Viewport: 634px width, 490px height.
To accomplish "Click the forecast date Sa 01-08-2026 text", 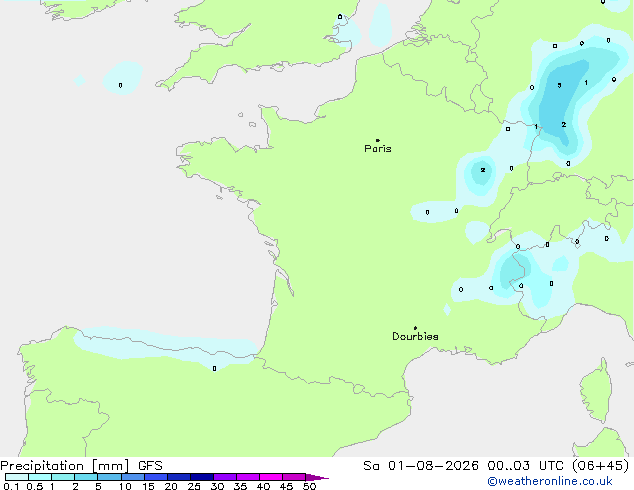I will tap(421, 466).
